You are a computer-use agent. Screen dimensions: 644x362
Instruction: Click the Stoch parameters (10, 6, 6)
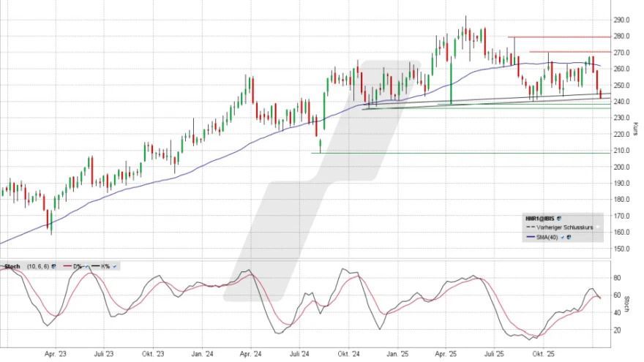point(40,265)
